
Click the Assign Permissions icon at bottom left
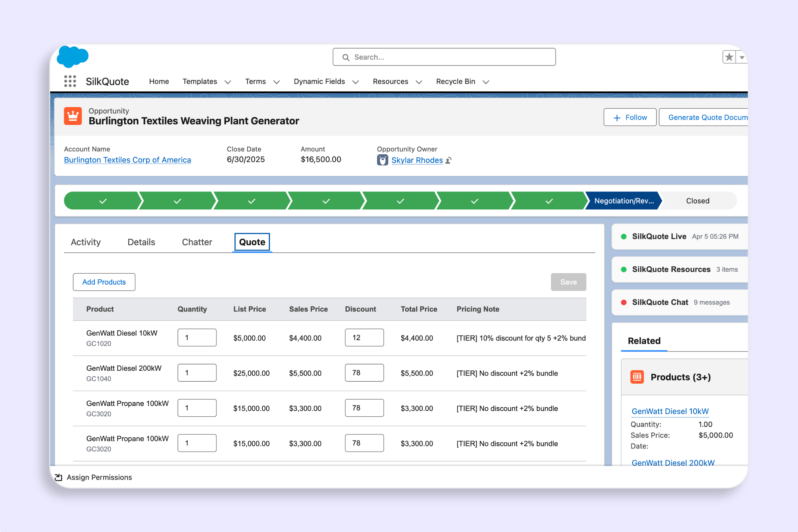pos(59,477)
